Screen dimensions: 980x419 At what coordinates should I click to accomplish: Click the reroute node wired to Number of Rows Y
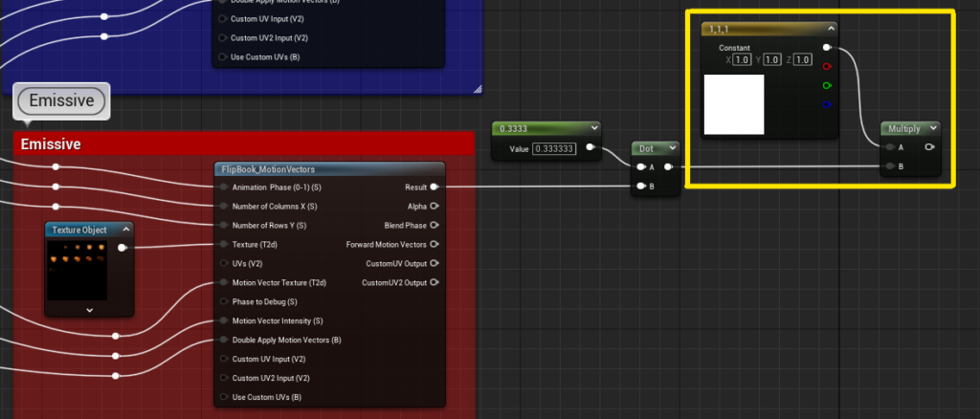(56, 206)
